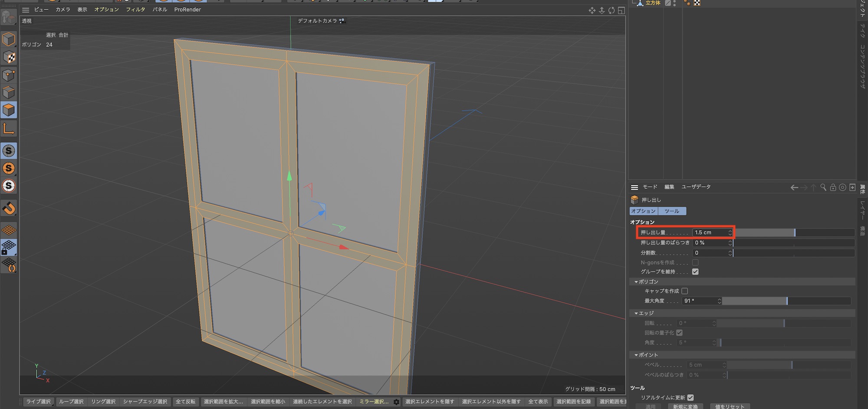Click the viewport rotate camera icon
868x409 pixels.
coord(612,10)
